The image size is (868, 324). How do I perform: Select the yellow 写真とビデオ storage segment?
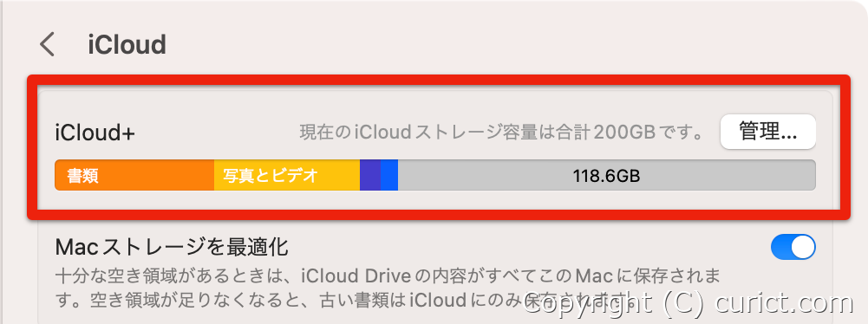click(x=287, y=175)
